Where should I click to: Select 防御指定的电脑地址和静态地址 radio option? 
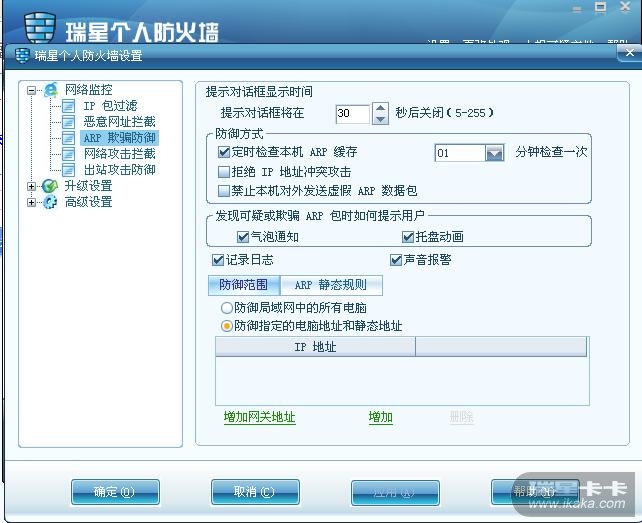(x=227, y=326)
